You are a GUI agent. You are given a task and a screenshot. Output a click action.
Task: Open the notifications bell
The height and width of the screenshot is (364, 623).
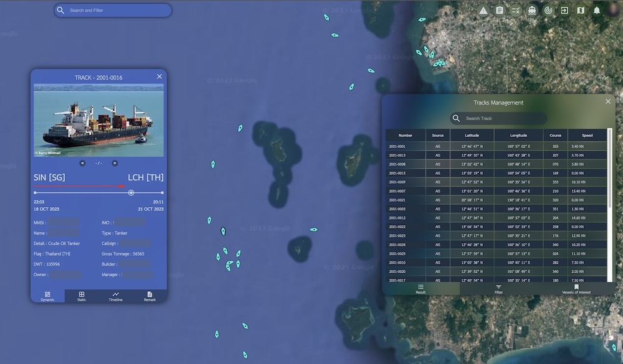[597, 10]
